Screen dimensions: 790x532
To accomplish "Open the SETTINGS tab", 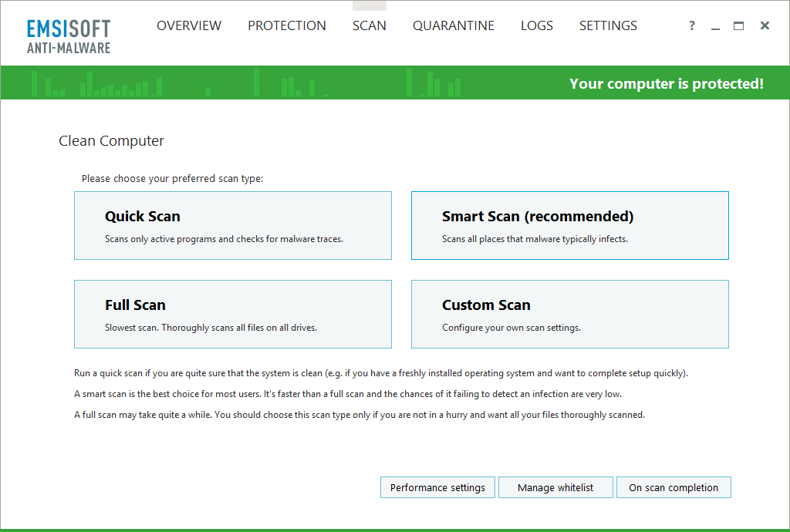I will point(608,25).
